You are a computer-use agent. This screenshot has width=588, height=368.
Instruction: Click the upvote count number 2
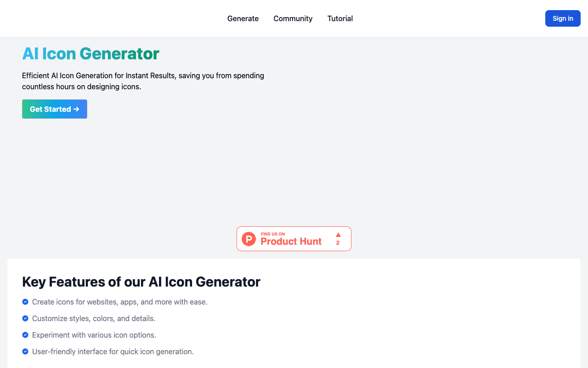point(338,243)
